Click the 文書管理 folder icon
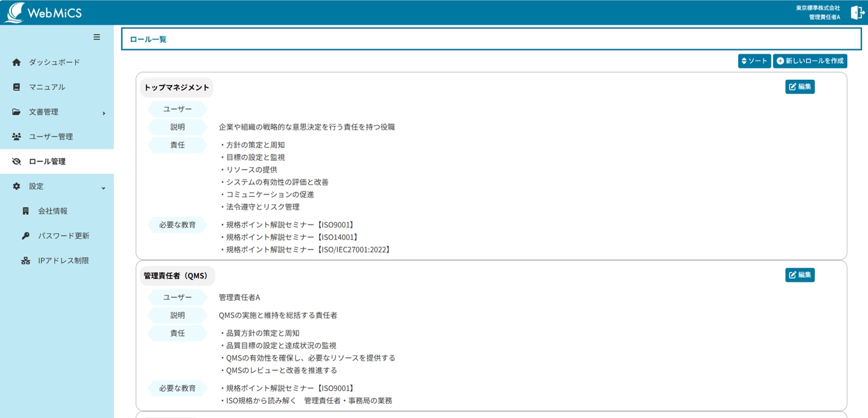The image size is (868, 418). tap(16, 112)
